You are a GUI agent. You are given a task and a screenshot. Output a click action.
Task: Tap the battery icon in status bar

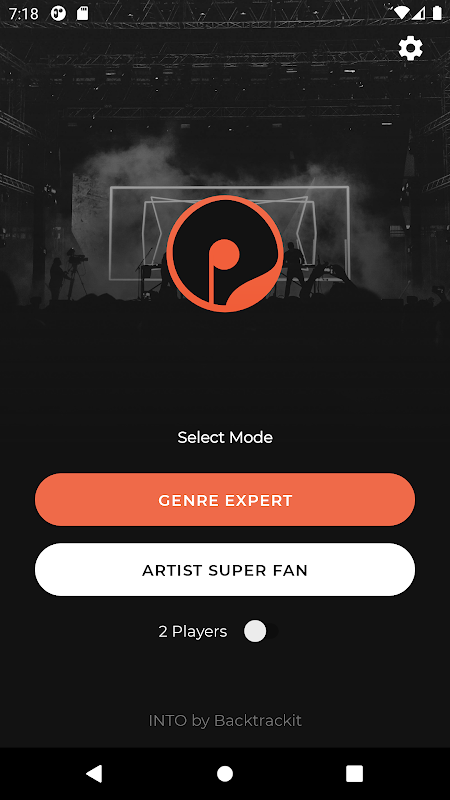click(437, 13)
